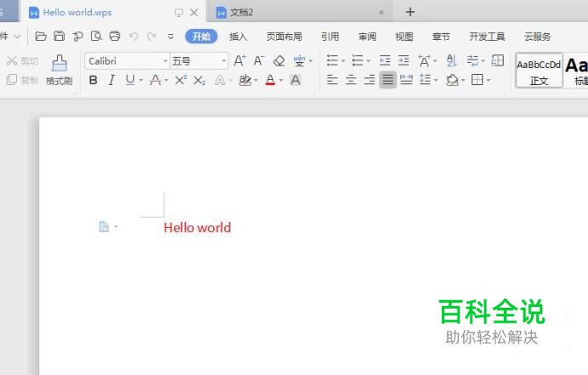The height and width of the screenshot is (375, 588).
Task: Open the phonetic guide (wén) tool
Action: pyautogui.click(x=299, y=60)
